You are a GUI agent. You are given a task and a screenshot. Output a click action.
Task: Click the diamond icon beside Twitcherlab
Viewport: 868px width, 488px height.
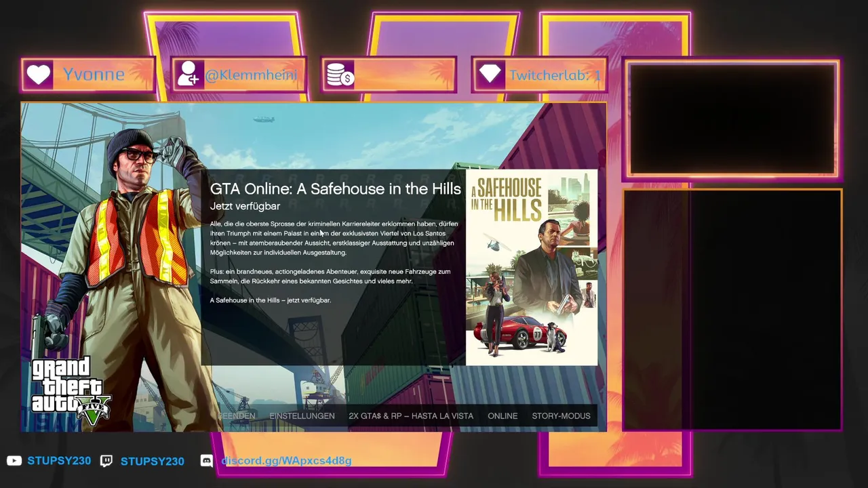[490, 75]
